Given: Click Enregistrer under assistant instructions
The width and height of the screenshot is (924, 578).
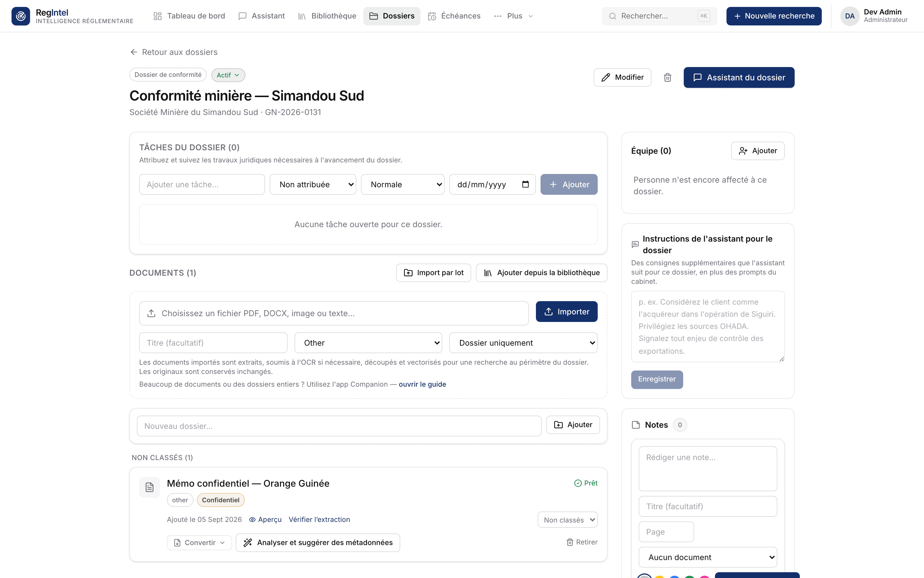Looking at the screenshot, I should click(x=657, y=379).
